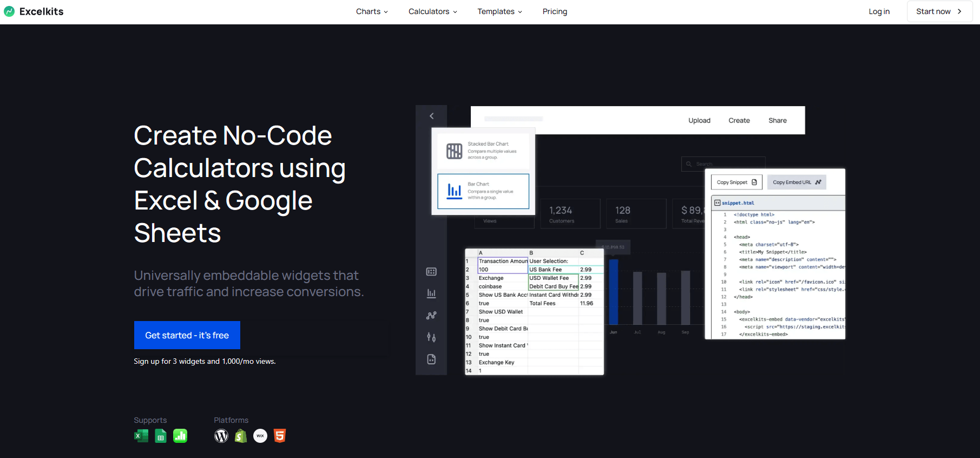This screenshot has height=458, width=980.
Task: Select the sliders calculator sidebar icon
Action: pos(431,337)
